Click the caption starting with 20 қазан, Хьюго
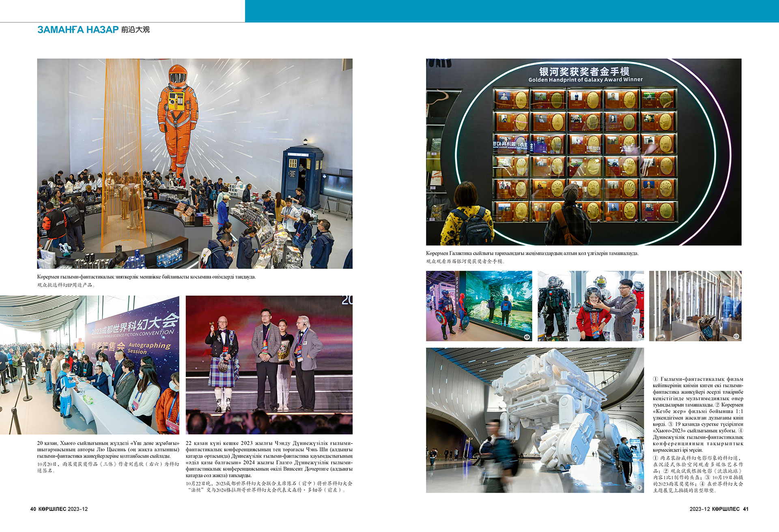The width and height of the screenshot is (779, 532). point(108,449)
